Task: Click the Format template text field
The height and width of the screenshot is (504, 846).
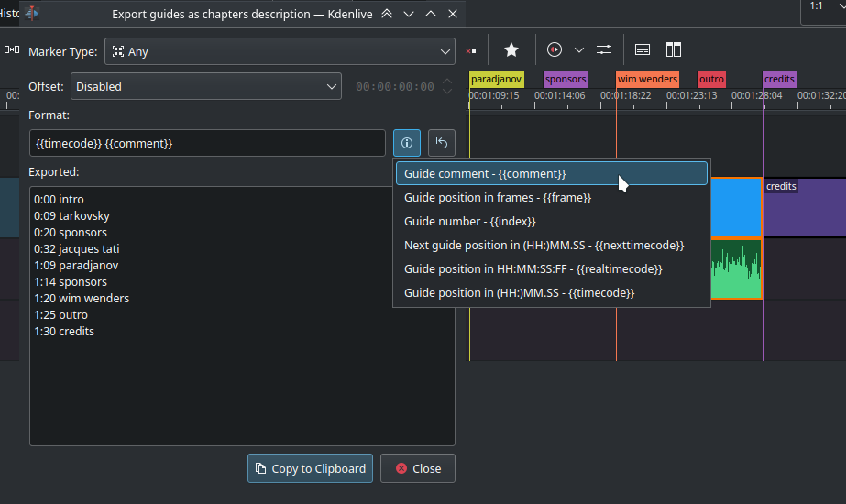Action: click(207, 143)
